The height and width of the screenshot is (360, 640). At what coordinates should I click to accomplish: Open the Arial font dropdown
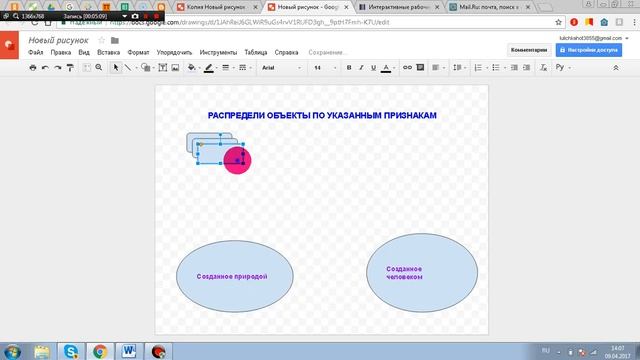pos(281,68)
